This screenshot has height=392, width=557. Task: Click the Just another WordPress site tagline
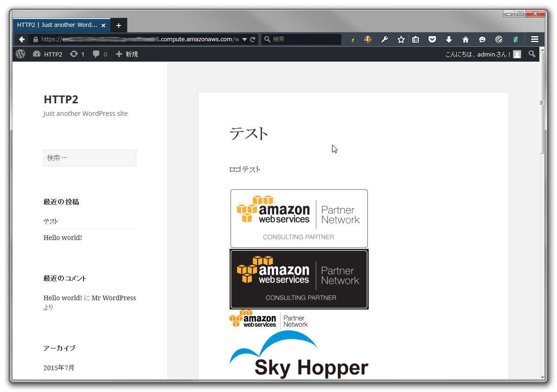pos(85,114)
